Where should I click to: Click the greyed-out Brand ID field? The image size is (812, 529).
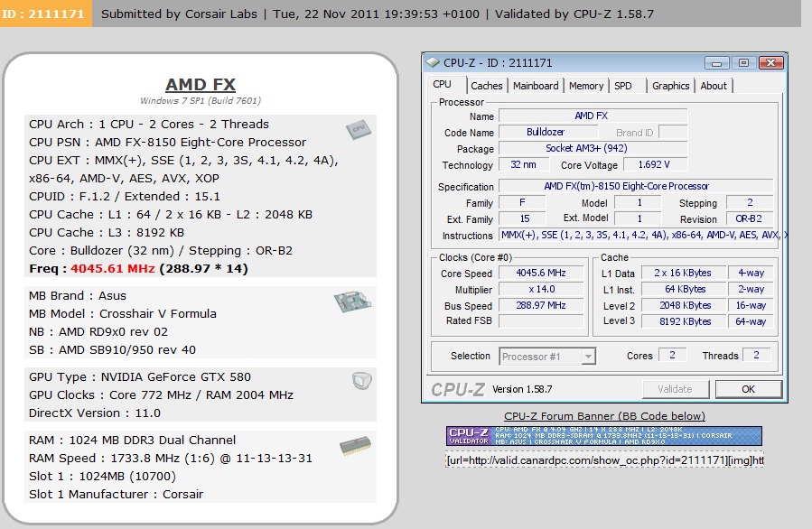(x=673, y=132)
